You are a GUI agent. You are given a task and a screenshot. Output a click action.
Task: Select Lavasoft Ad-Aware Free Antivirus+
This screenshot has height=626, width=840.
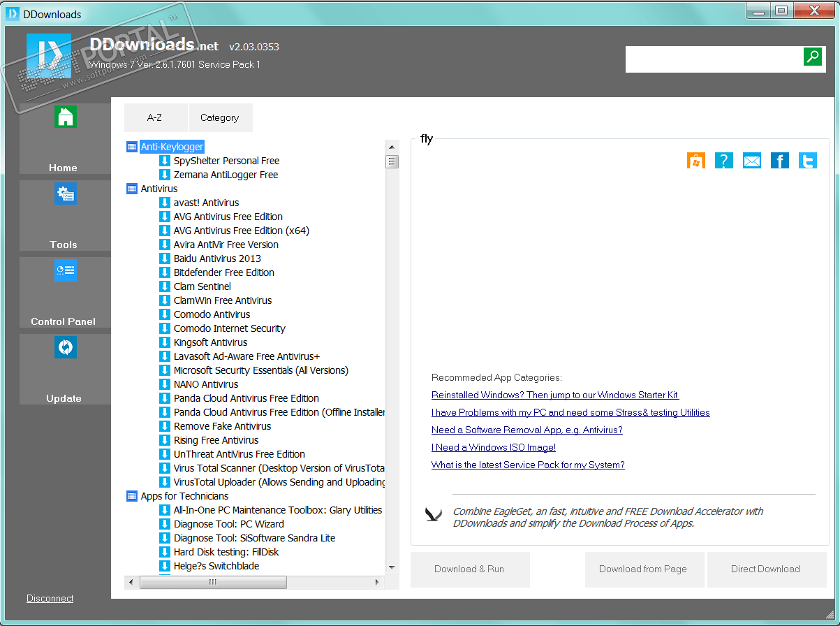point(246,356)
